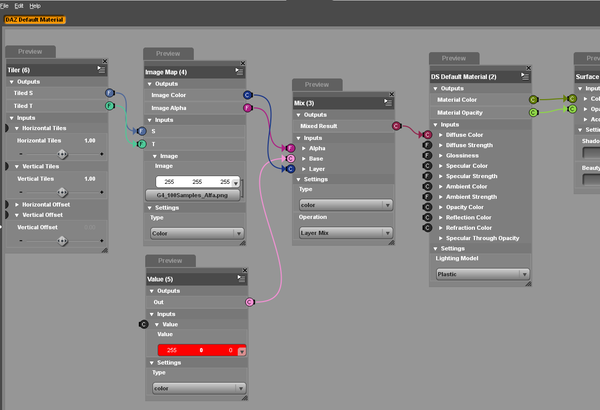Collapse the Outputs section of Tiler
This screenshot has height=410, width=600.
[x=11, y=82]
